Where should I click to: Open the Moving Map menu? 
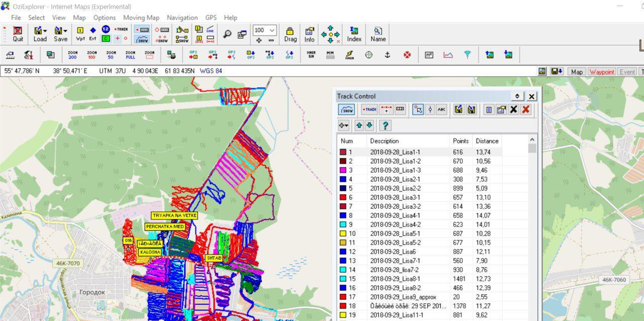[x=141, y=18]
